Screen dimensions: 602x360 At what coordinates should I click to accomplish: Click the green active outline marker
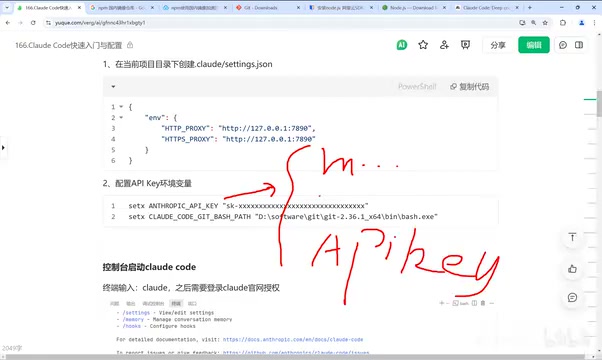pyautogui.click(x=590, y=99)
